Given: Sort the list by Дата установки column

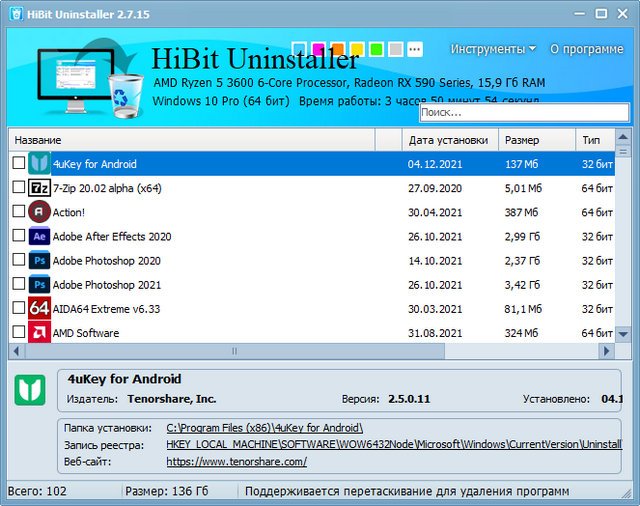Looking at the screenshot, I should pos(448,140).
